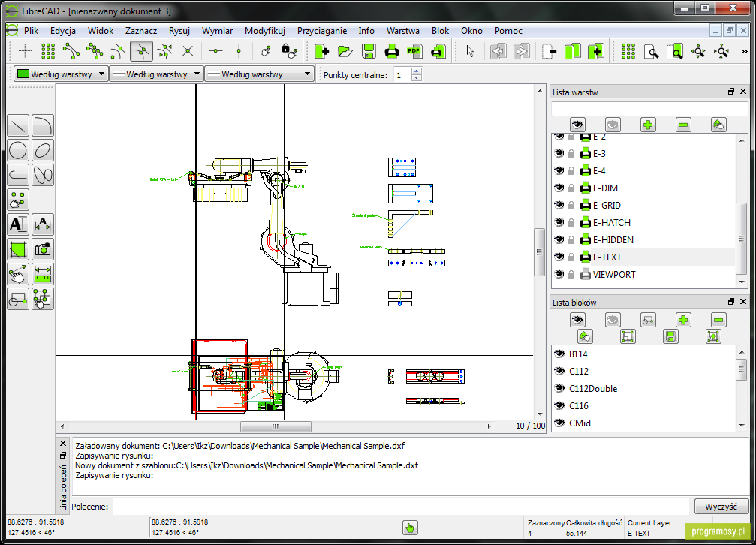756x545 pixels.
Task: Open the color 'Według warstwy' dropdown
Action: pyautogui.click(x=60, y=74)
